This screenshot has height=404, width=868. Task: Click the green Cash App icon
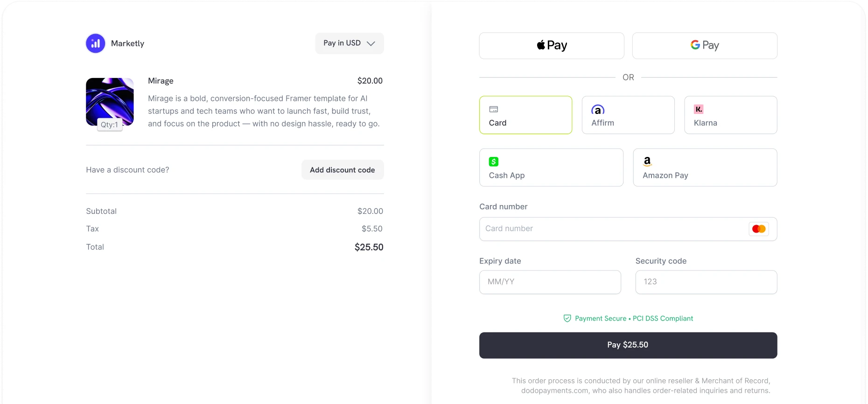pos(494,162)
